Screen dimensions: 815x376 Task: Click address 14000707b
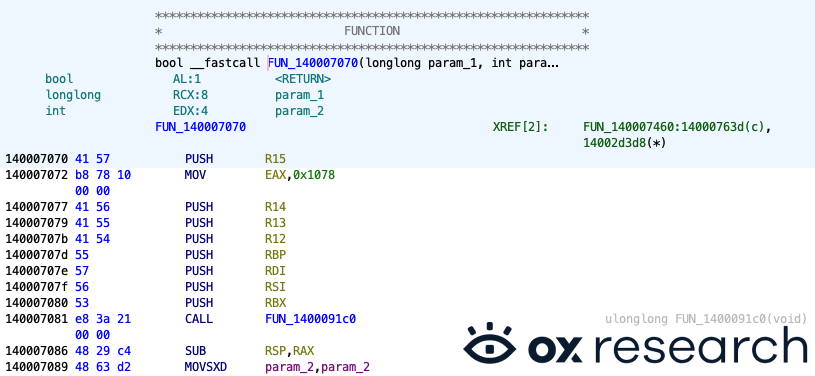37,239
